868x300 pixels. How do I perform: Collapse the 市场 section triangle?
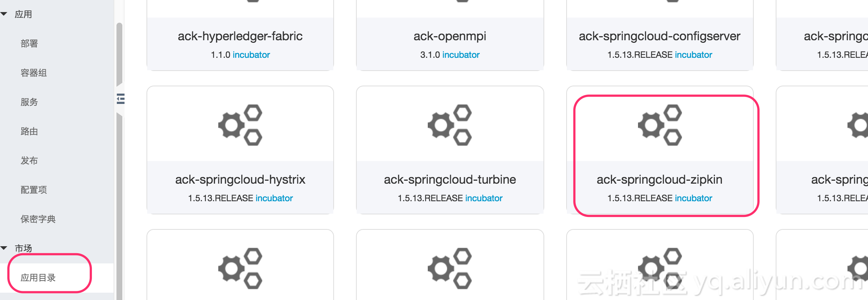[4, 248]
